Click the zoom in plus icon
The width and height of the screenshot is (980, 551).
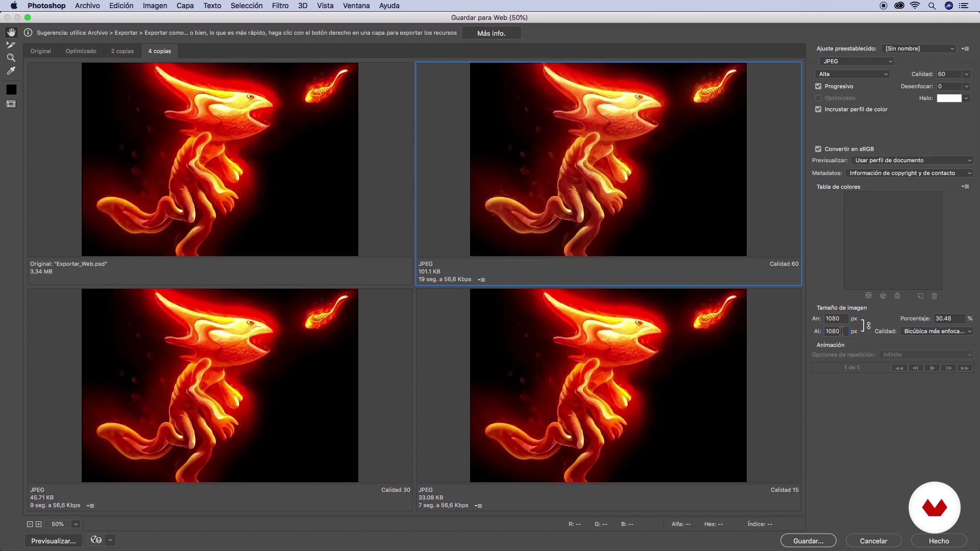(x=38, y=524)
